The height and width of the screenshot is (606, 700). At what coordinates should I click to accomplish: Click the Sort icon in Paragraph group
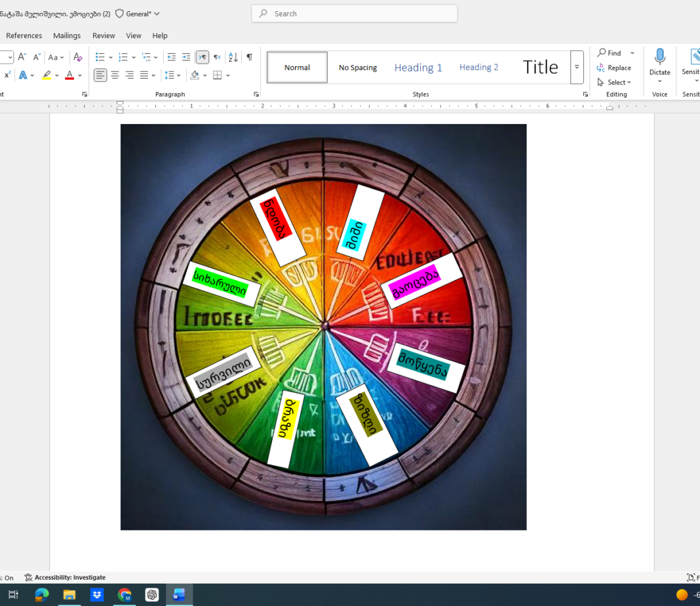(233, 57)
